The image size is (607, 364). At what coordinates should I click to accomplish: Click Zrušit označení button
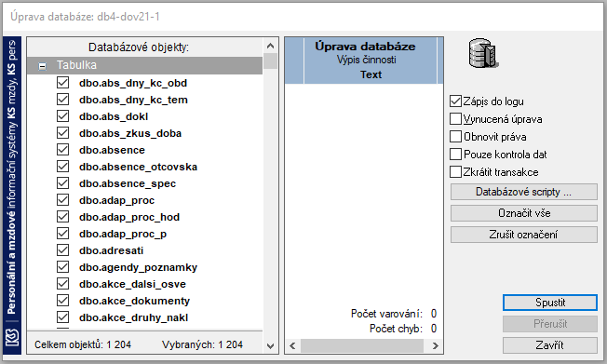click(x=524, y=235)
